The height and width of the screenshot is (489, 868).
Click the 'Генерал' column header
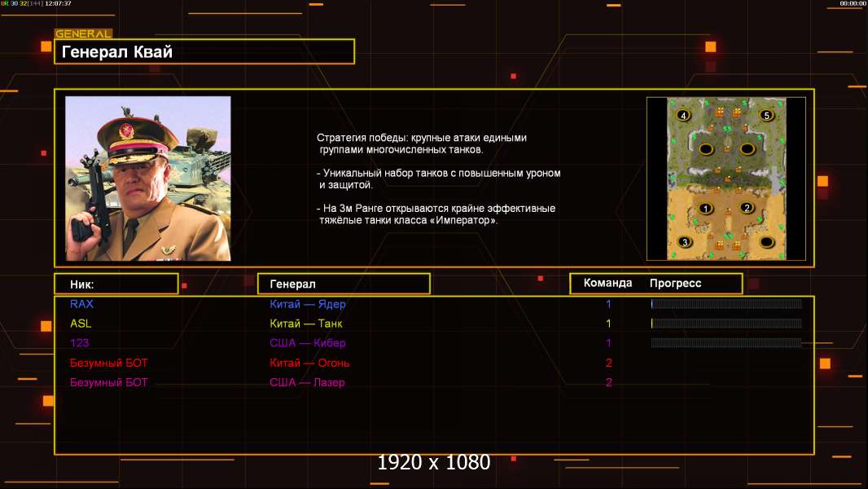tap(344, 284)
